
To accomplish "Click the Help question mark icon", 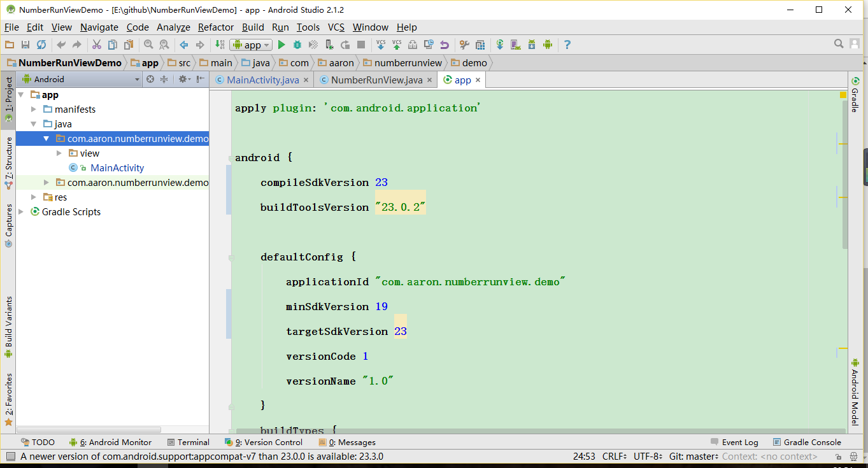I will click(567, 45).
